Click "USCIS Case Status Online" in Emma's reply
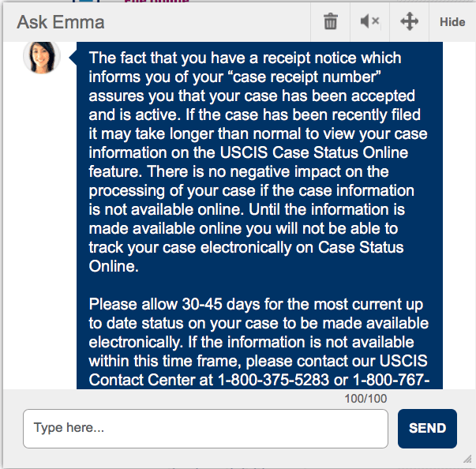Viewport: 476px width, 469px height. [314, 152]
